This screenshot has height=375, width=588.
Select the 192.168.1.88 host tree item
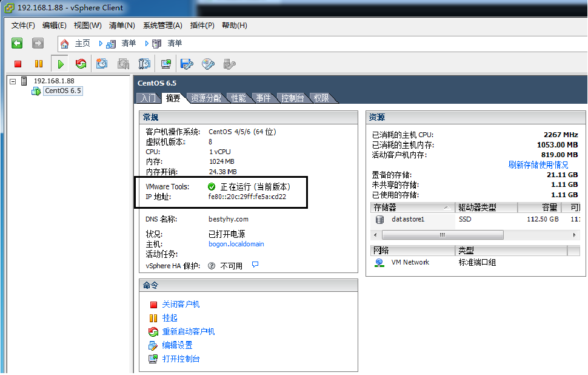[54, 81]
